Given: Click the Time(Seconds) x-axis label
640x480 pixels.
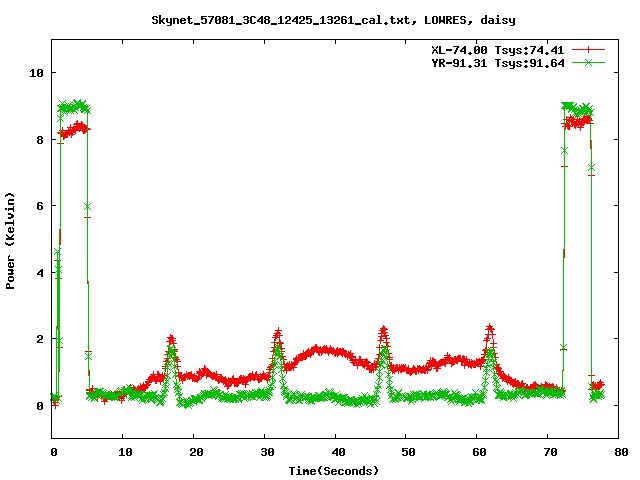Looking at the screenshot, I should (333, 471).
